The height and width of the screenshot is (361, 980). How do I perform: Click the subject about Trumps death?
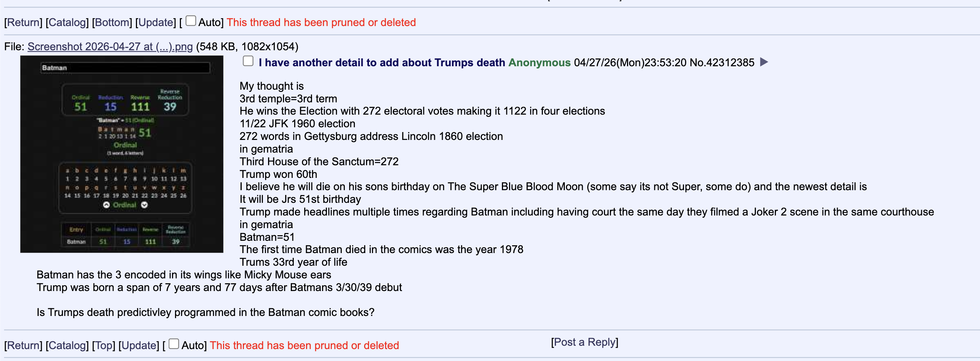tap(382, 63)
